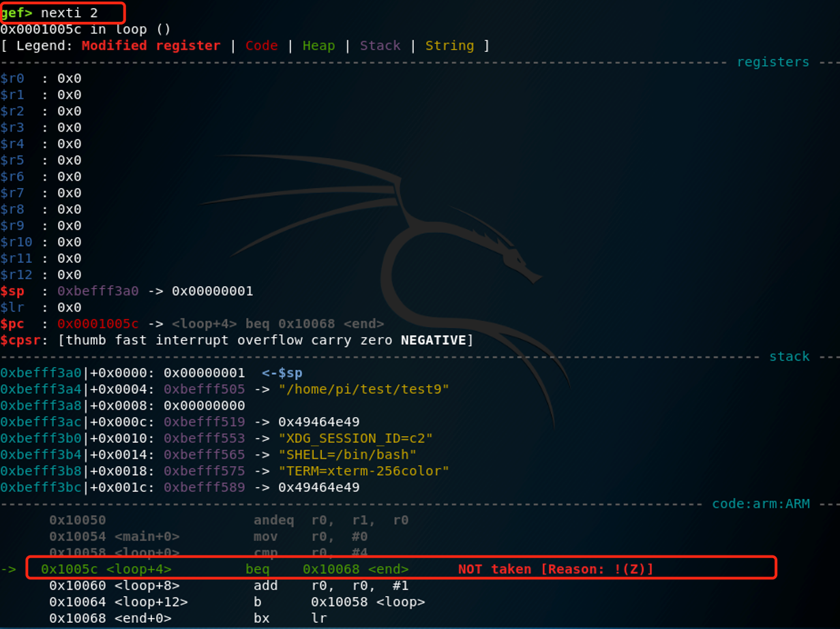The image size is (840, 629).
Task: Click the "interrupt" flag in cpsr
Action: (192, 340)
